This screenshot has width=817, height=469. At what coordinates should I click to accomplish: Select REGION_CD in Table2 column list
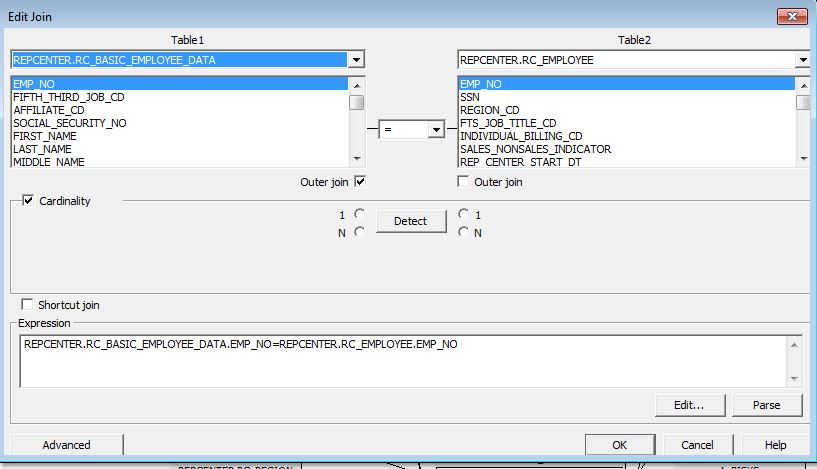click(x=490, y=110)
